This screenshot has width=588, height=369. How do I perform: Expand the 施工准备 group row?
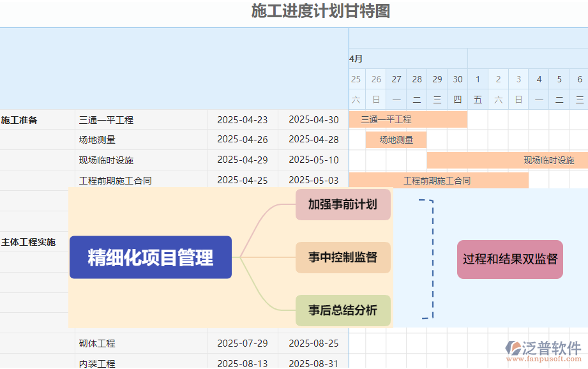pyautogui.click(x=19, y=119)
